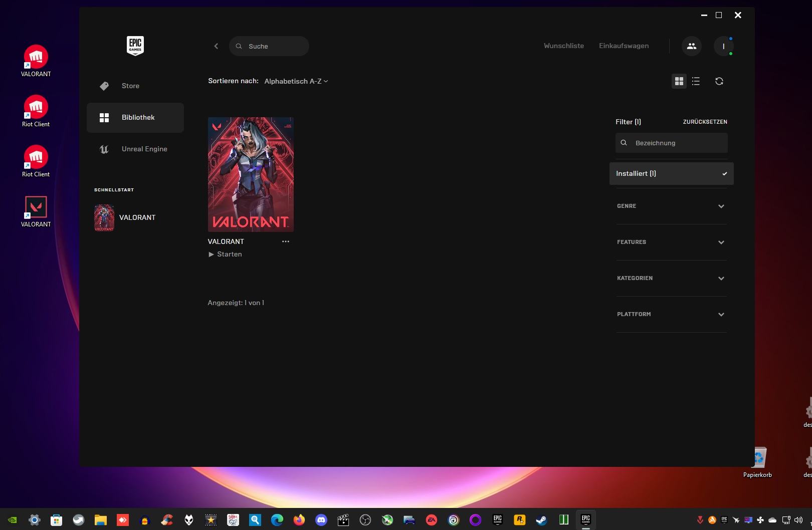Open Firefox from the taskbar
The width and height of the screenshot is (812, 530).
[x=299, y=520]
